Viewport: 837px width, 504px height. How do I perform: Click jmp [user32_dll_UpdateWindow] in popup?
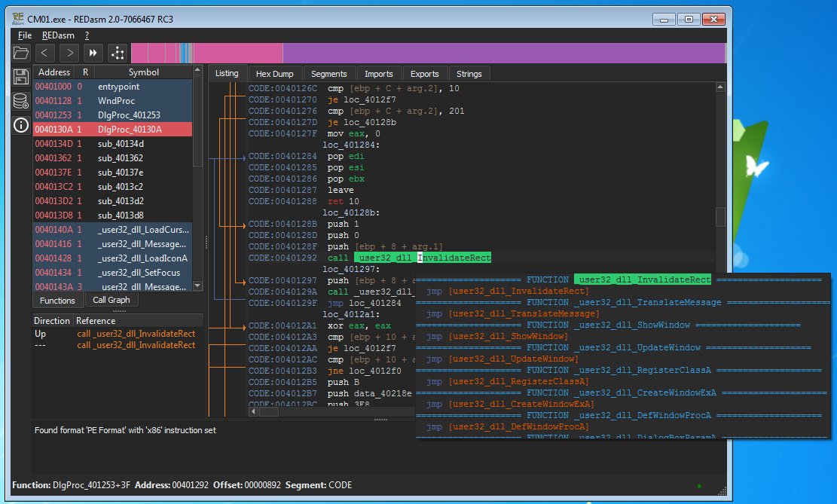pos(503,359)
